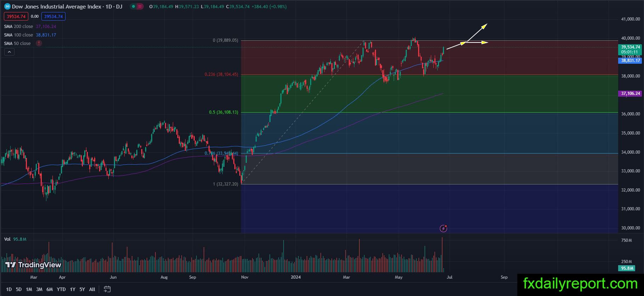Collapse the indicator legend chevron
This screenshot has width=644, height=296.
(9, 52)
